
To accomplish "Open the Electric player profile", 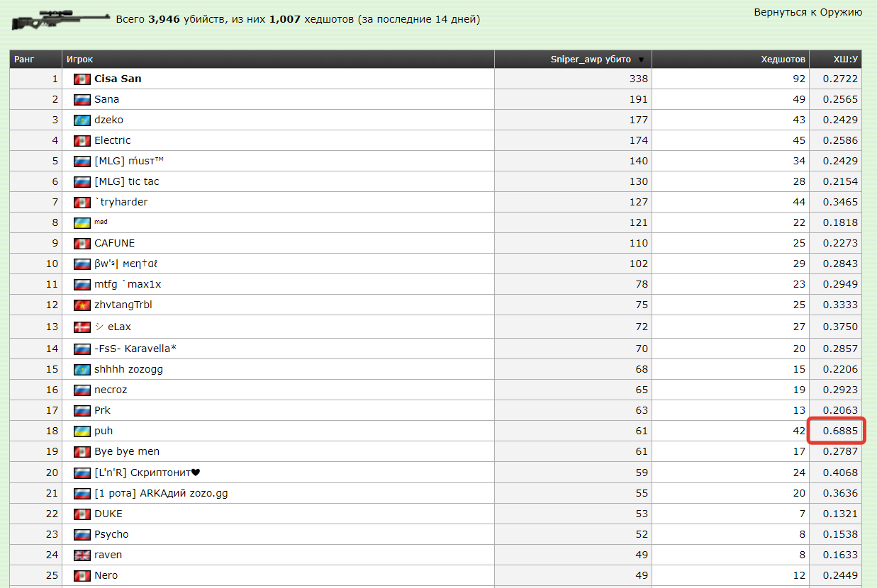I will pos(112,140).
